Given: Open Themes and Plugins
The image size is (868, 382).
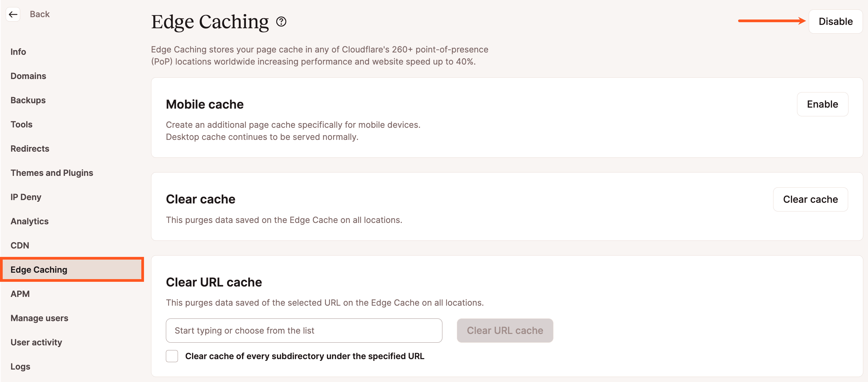Looking at the screenshot, I should (52, 173).
